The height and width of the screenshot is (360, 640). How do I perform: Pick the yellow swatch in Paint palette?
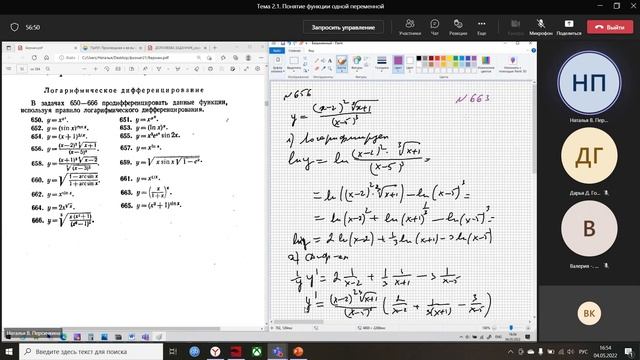point(449,58)
